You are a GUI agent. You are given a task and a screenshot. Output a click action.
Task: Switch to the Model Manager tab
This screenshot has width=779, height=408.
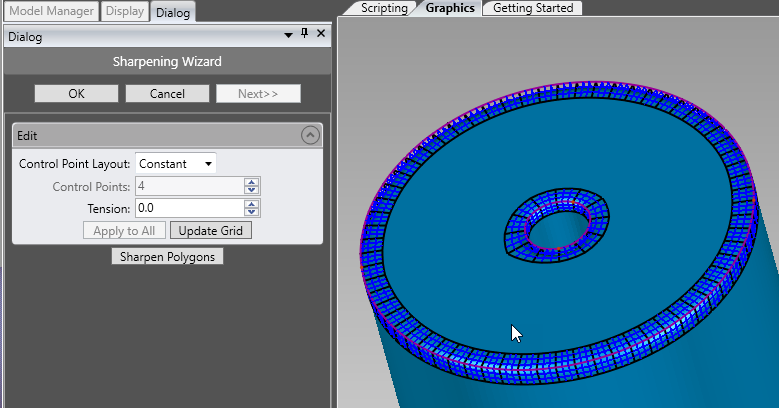click(x=51, y=11)
